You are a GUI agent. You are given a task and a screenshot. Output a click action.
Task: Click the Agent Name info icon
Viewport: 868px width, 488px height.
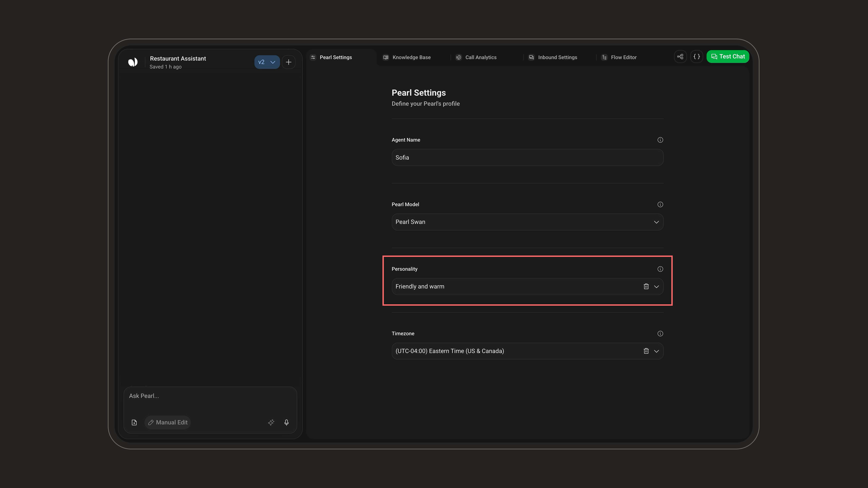tap(660, 140)
